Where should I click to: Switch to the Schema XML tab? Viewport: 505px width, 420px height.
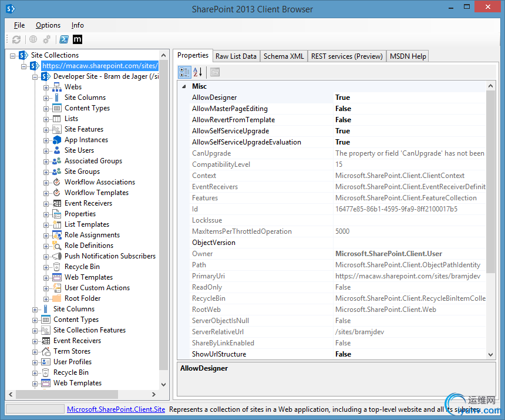pos(284,56)
